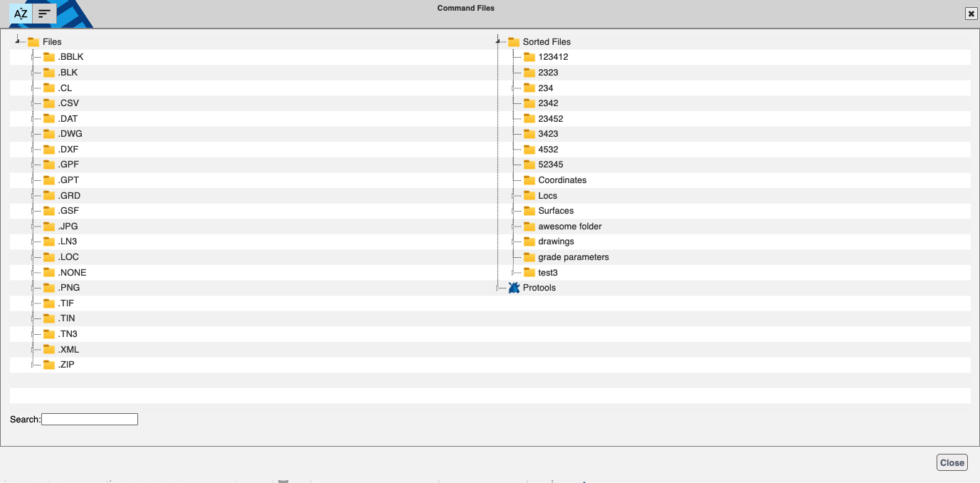
Task: Expand the .LOC folder node
Action: click(33, 257)
